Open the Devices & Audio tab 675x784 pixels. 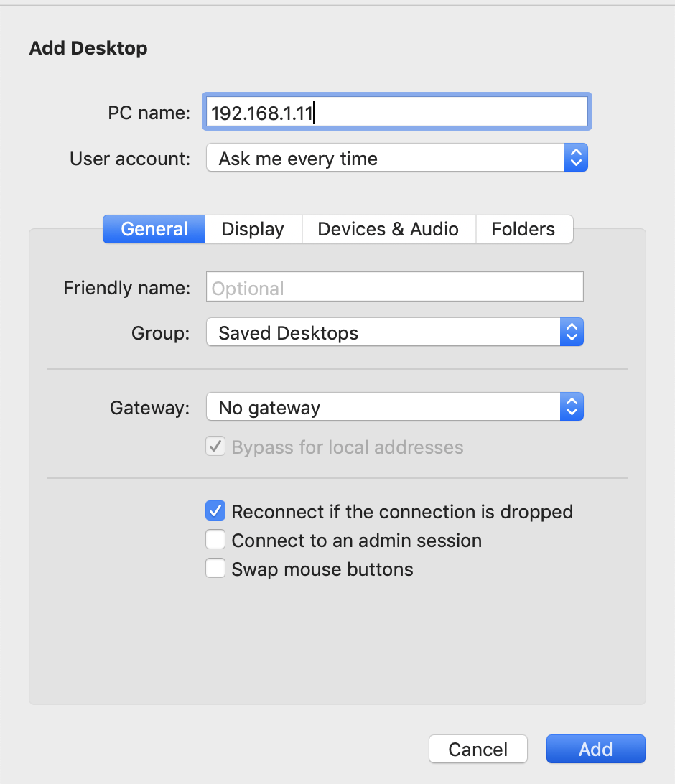click(388, 229)
